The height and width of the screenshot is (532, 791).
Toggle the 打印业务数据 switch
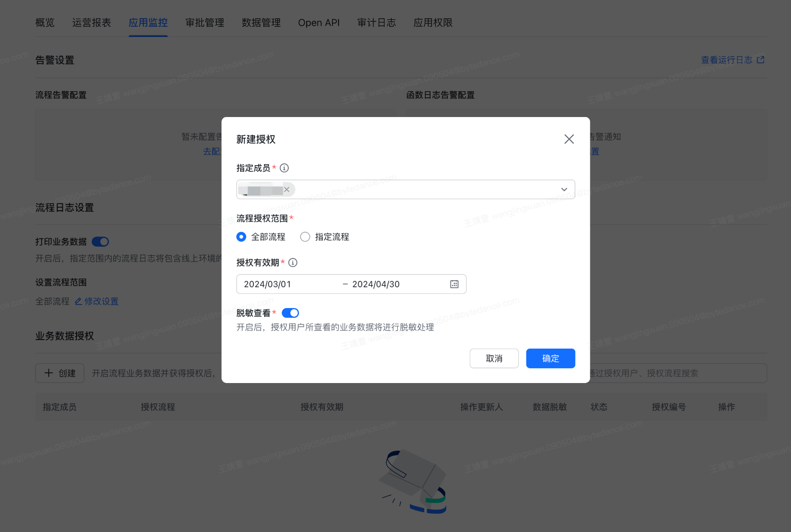point(100,242)
